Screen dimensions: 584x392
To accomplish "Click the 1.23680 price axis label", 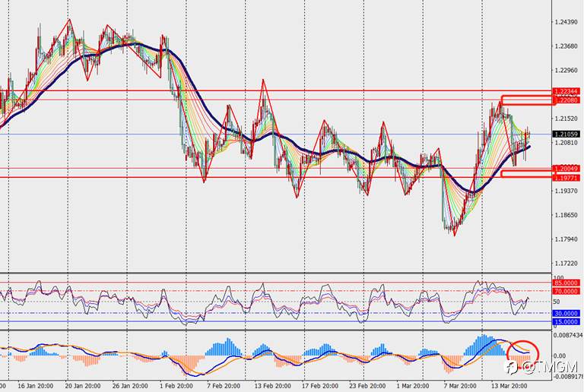I will tap(566, 46).
